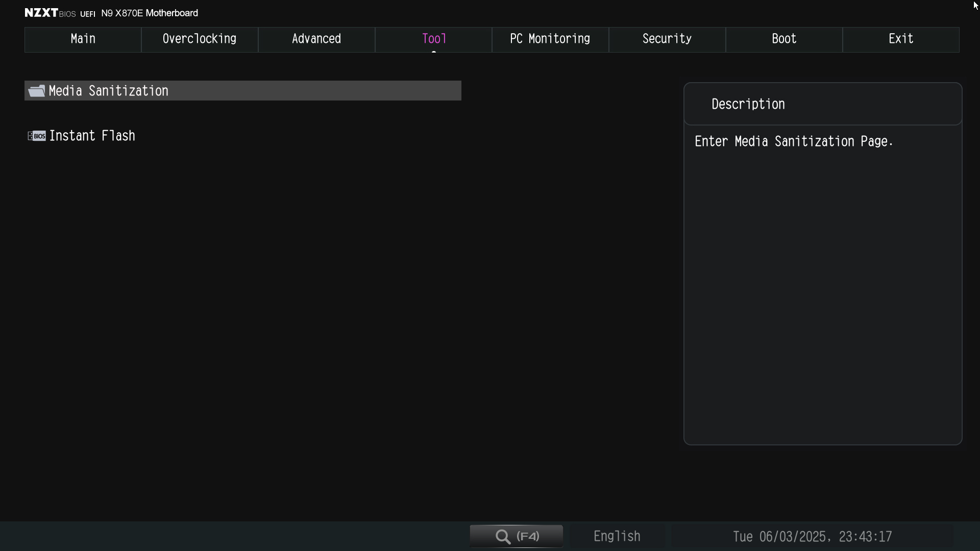Click the Description panel header

pos(748,104)
